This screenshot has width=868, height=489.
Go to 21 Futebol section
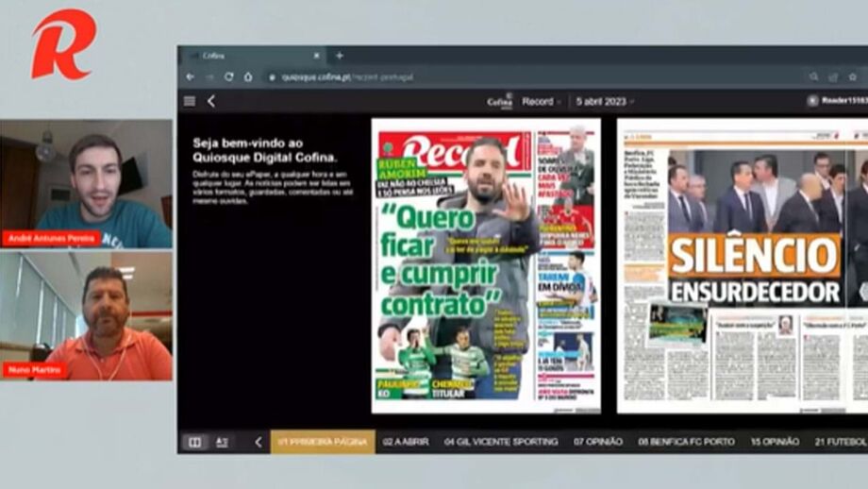pos(841,442)
